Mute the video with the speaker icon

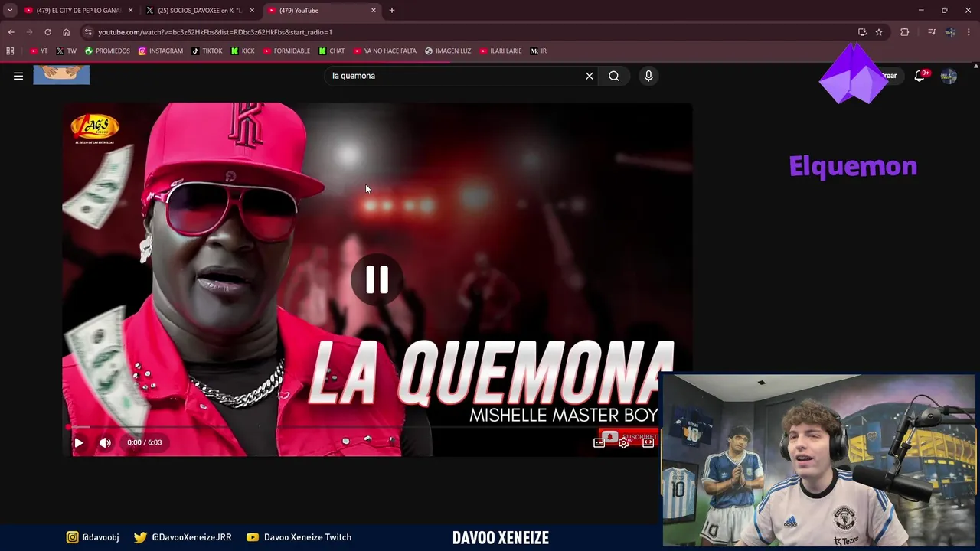pyautogui.click(x=105, y=442)
